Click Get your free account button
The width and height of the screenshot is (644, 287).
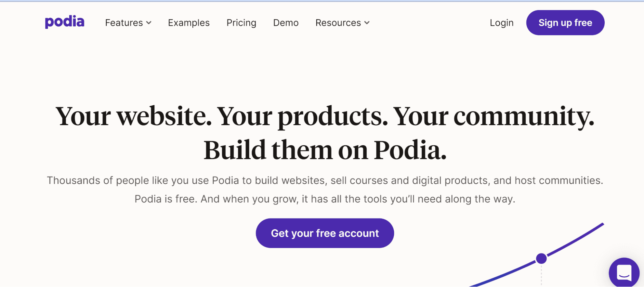(325, 233)
